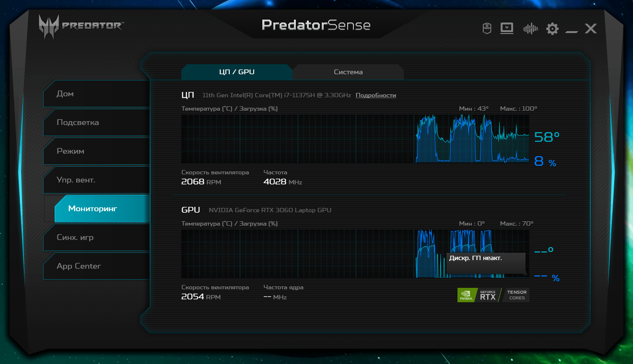Viewport: 633px width, 364px height.
Task: Click the 'Дискр. ГП неакт.' tooltip
Action: [x=486, y=263]
